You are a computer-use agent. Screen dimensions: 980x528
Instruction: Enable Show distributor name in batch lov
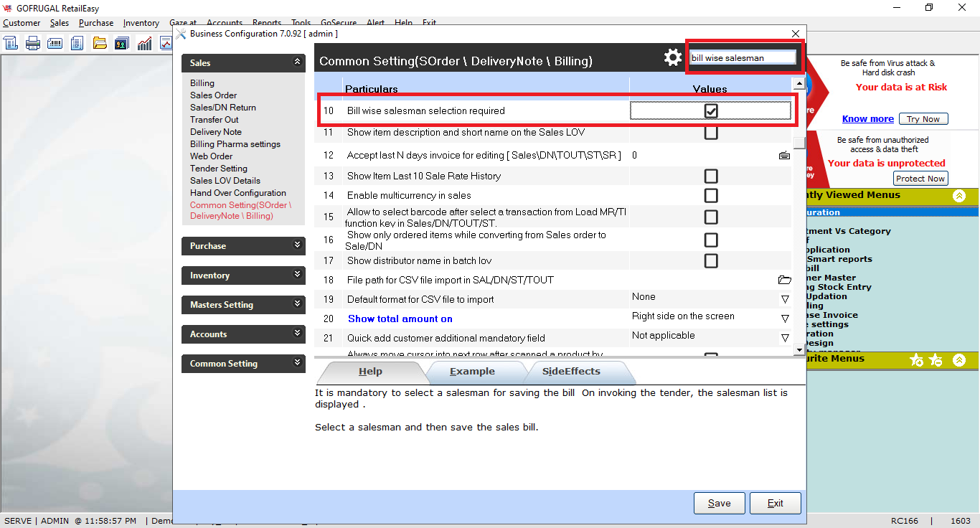[711, 260]
